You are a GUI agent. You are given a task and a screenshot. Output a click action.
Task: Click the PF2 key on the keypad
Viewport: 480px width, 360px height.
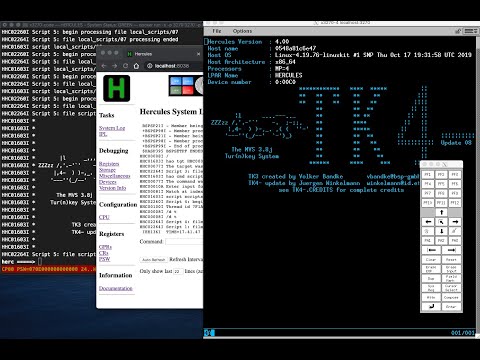(x=441, y=174)
